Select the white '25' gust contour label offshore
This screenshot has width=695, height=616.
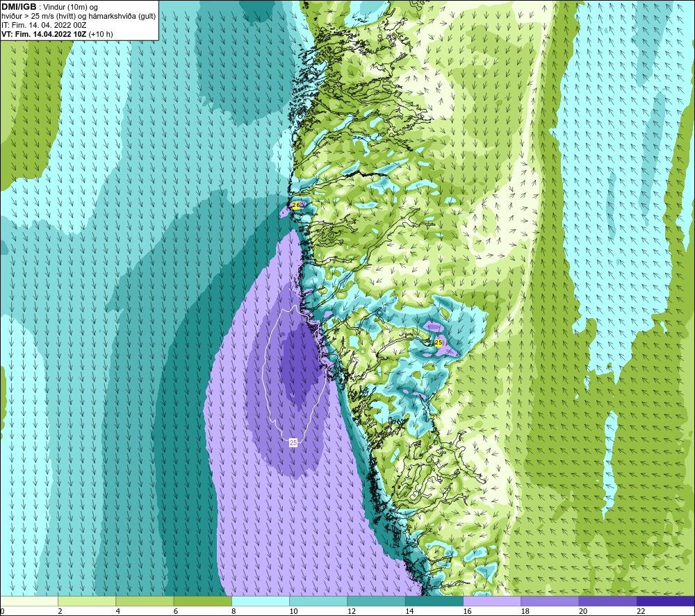pyautogui.click(x=293, y=442)
